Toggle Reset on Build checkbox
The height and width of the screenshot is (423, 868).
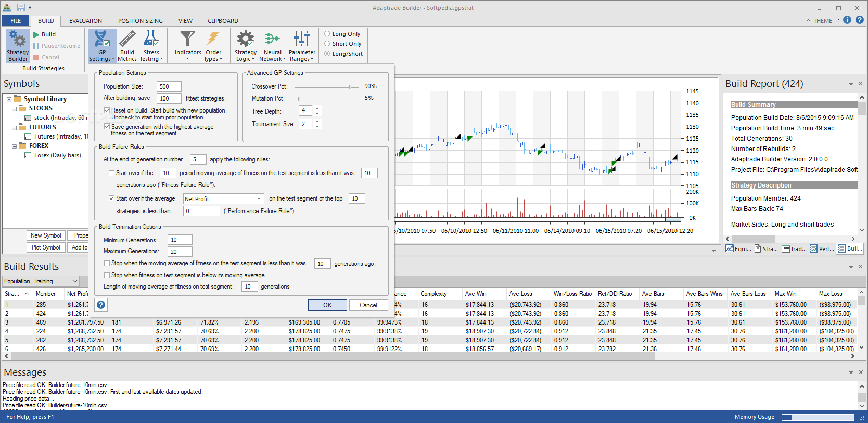(x=107, y=110)
